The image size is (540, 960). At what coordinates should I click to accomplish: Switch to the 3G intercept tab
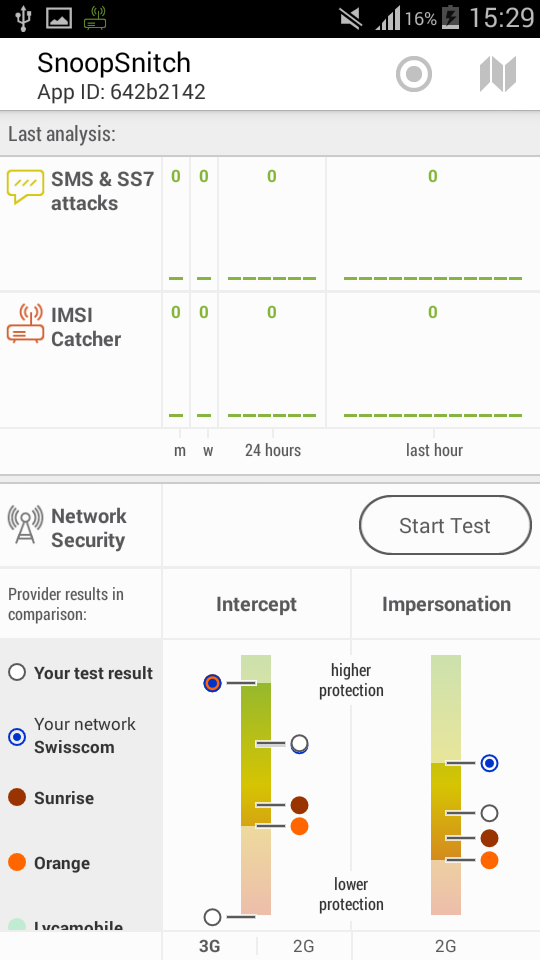tap(209, 946)
